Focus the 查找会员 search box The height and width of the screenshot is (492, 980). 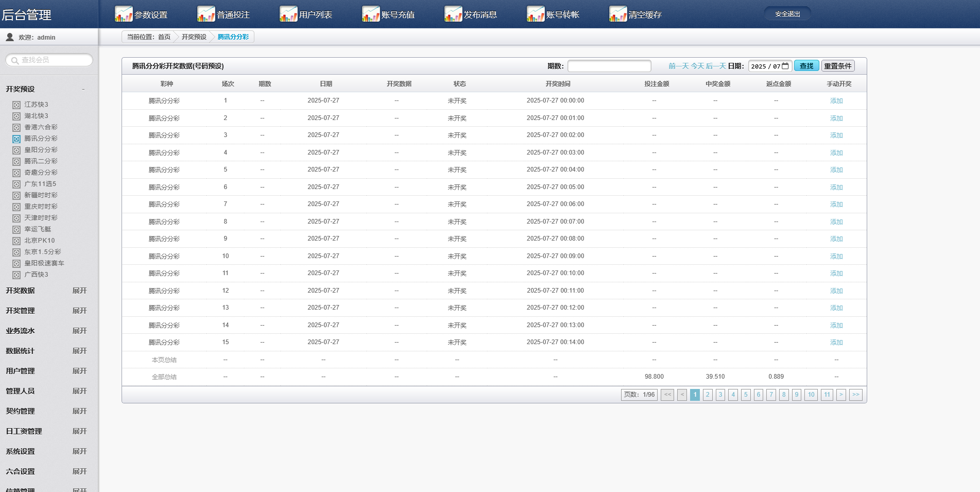pyautogui.click(x=49, y=60)
